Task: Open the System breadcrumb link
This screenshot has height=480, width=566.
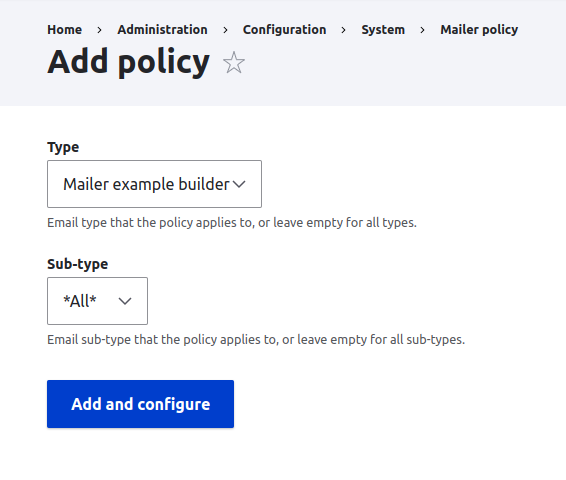Action: [x=383, y=30]
